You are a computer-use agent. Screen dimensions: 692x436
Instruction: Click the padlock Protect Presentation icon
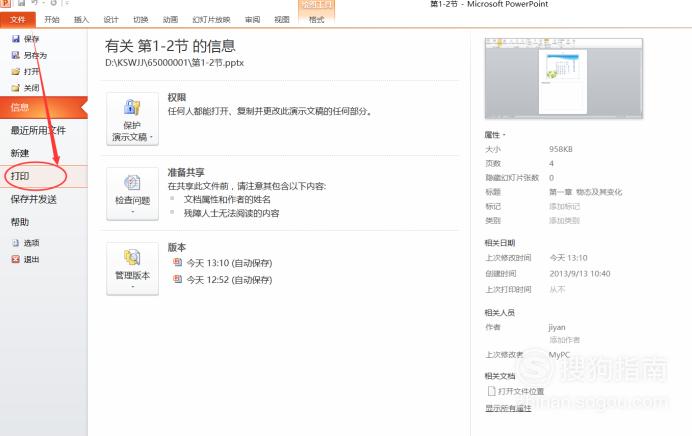click(x=132, y=107)
